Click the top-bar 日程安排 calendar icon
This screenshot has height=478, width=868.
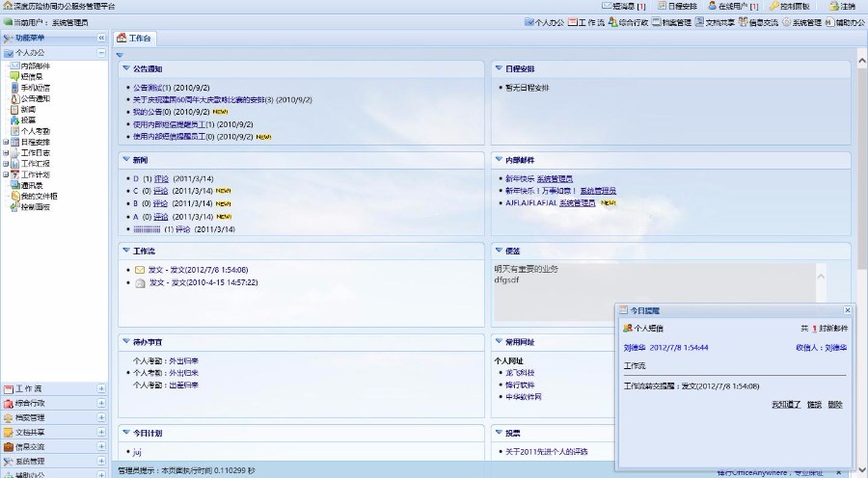tap(662, 6)
